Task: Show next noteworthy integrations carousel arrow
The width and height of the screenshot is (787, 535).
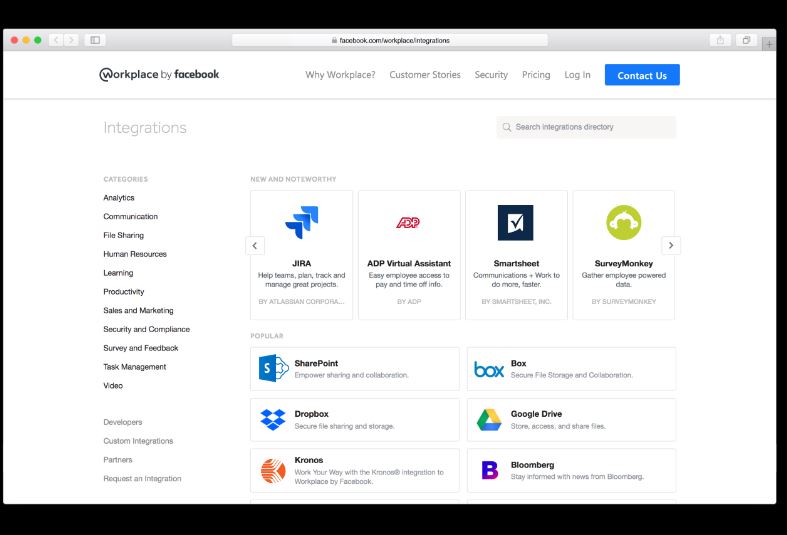Action: click(671, 245)
